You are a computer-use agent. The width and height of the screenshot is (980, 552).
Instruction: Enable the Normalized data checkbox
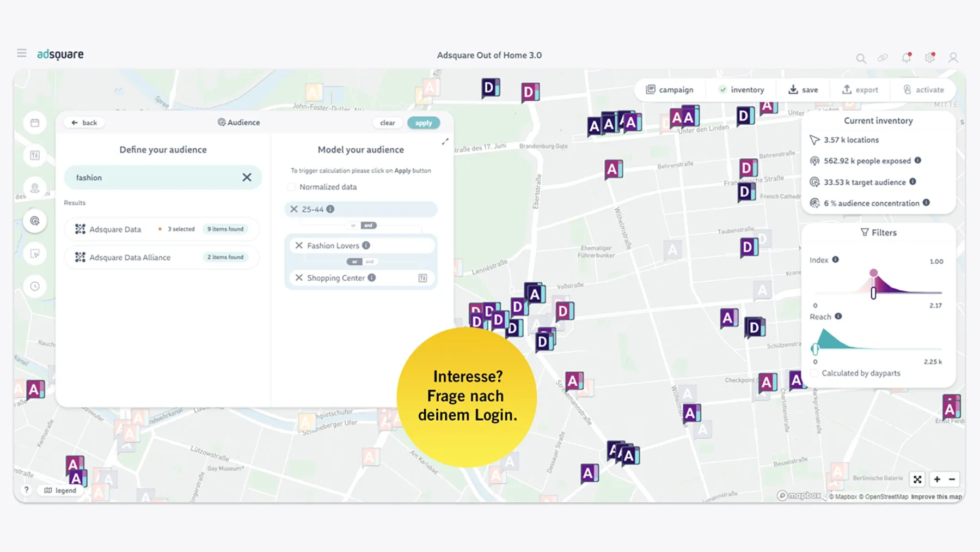pyautogui.click(x=292, y=186)
